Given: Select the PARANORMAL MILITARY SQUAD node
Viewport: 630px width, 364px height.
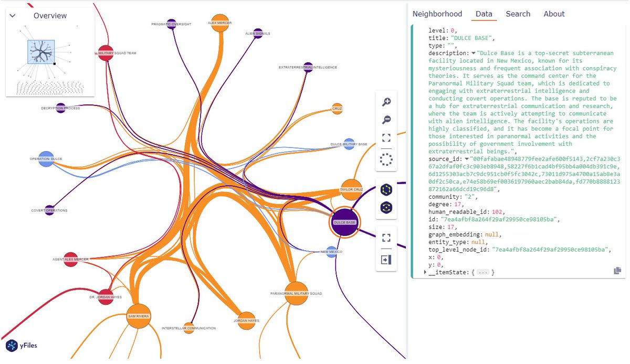Looking at the screenshot, I should pyautogui.click(x=296, y=293).
